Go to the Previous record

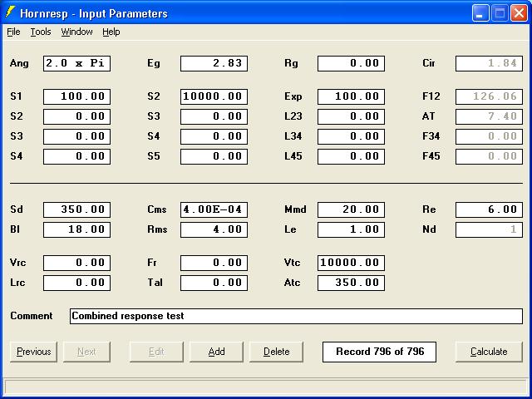(x=33, y=352)
